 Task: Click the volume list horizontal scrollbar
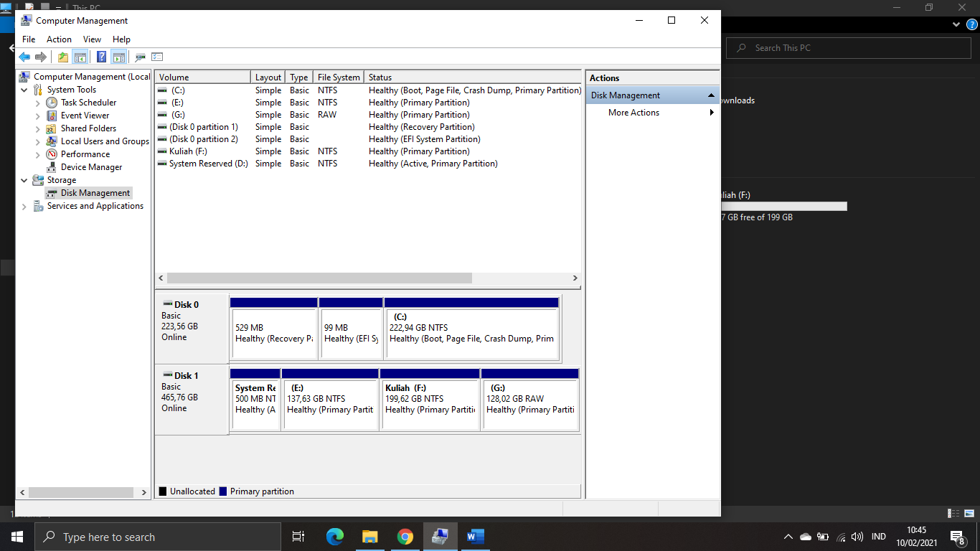click(x=367, y=278)
